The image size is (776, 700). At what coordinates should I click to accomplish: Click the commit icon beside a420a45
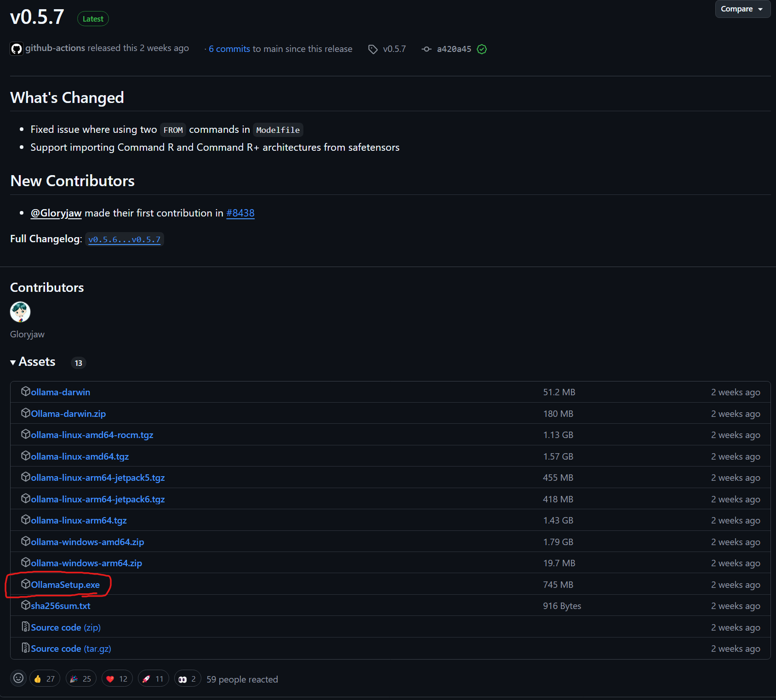click(427, 49)
